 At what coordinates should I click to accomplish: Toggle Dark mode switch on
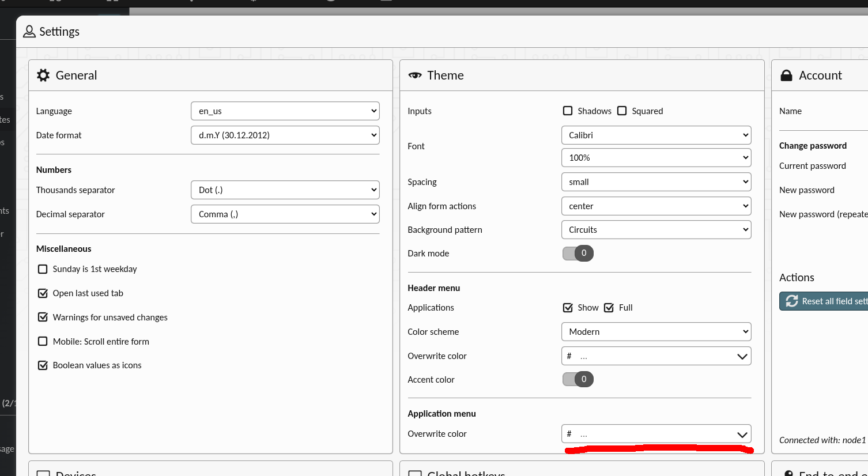click(x=578, y=254)
